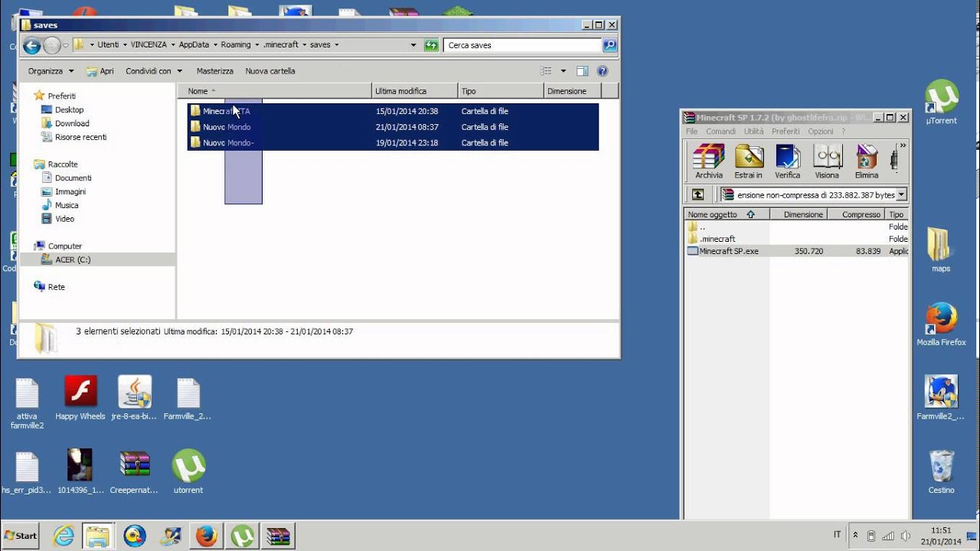Screen dimensions: 980x551
Task: Click the Estrai in toolbar icon
Action: [x=749, y=161]
